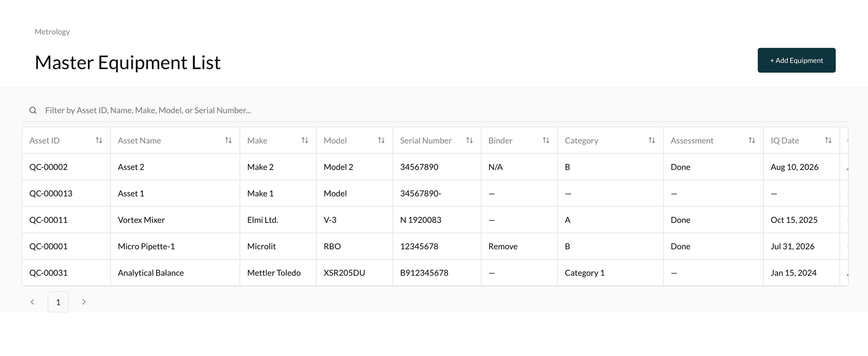The image size is (868, 356).
Task: Sort by the IQ Date column
Action: (x=828, y=141)
